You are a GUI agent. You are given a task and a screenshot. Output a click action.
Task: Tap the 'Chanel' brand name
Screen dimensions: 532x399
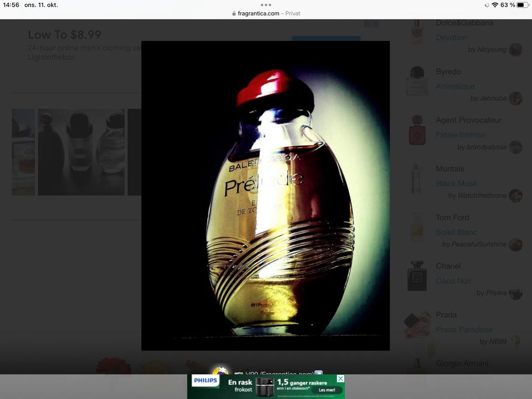click(448, 266)
